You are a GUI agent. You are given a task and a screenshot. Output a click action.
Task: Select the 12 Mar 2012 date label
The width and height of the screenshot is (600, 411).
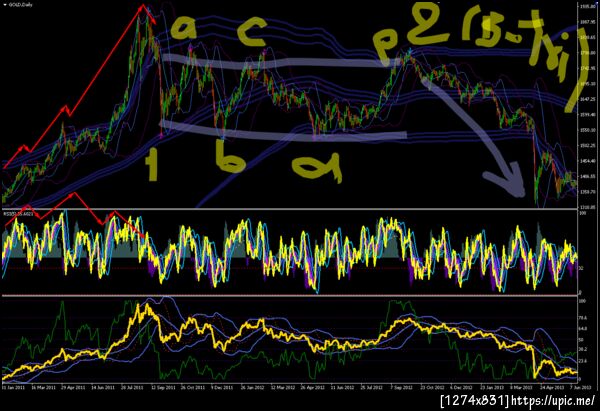283,388
